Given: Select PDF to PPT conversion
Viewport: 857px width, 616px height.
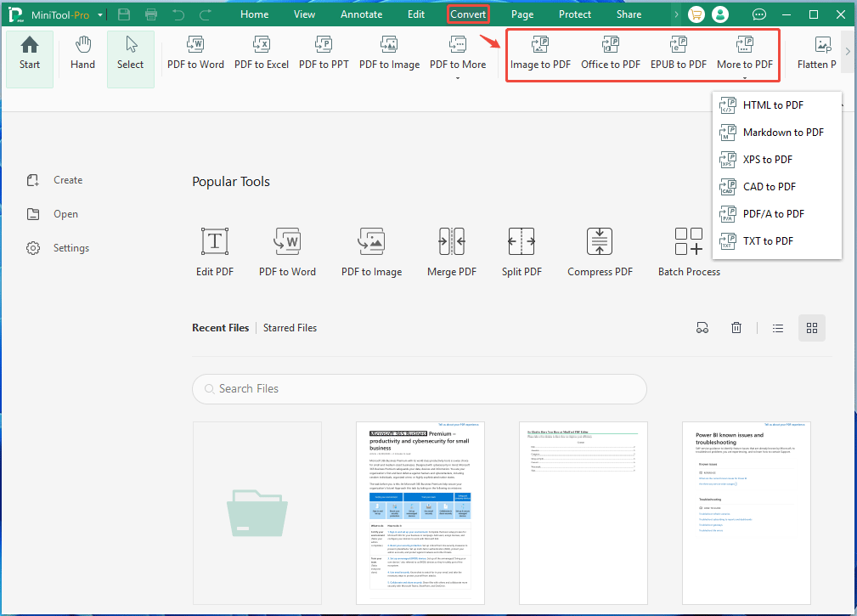Looking at the screenshot, I should (324, 54).
